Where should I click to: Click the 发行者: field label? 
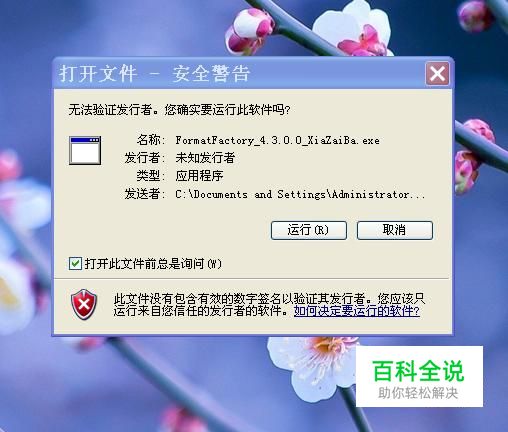(145, 158)
